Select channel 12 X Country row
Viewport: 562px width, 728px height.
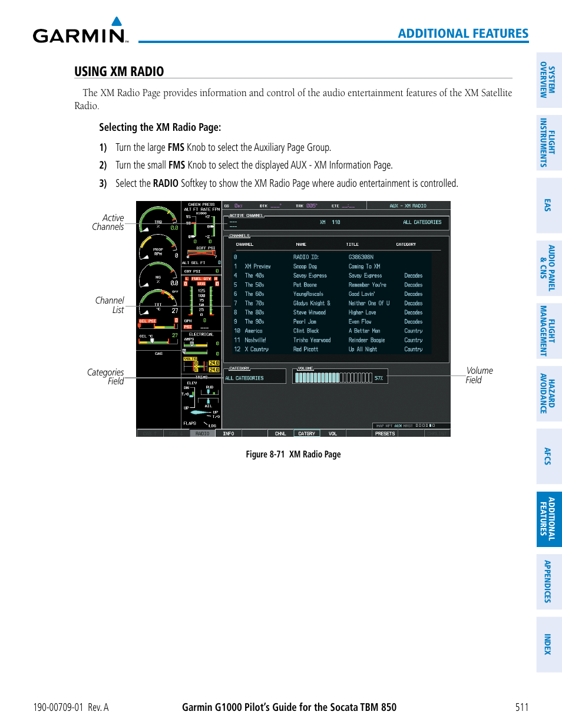tap(332, 349)
